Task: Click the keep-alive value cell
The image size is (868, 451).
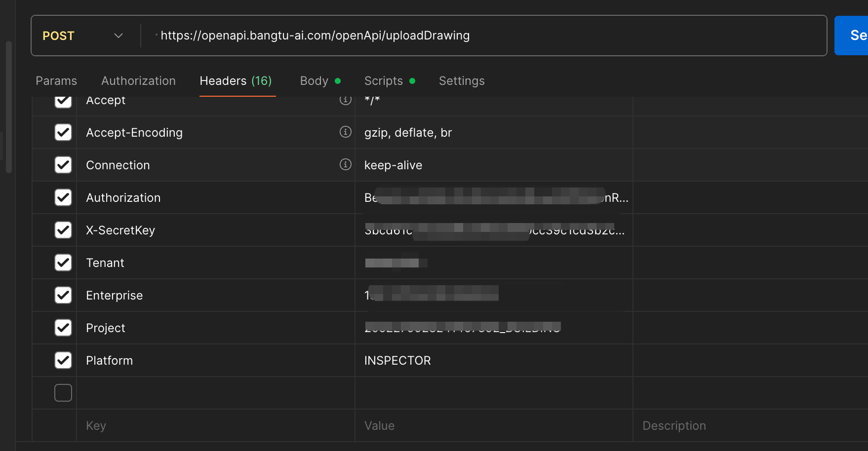Action: tap(494, 165)
